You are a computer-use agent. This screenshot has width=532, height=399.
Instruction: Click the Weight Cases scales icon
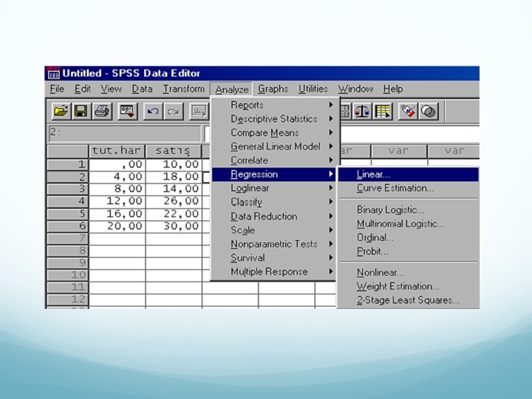[362, 112]
